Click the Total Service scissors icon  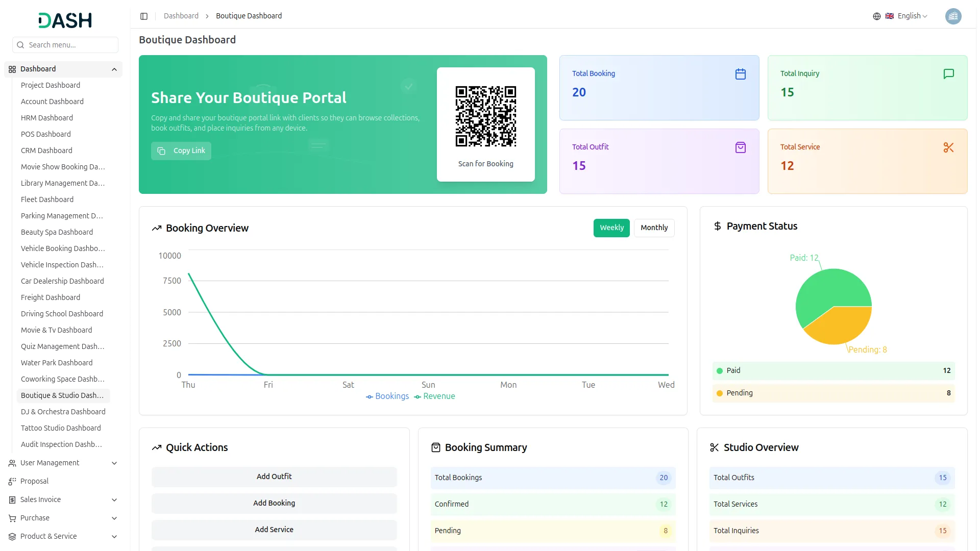pyautogui.click(x=949, y=147)
